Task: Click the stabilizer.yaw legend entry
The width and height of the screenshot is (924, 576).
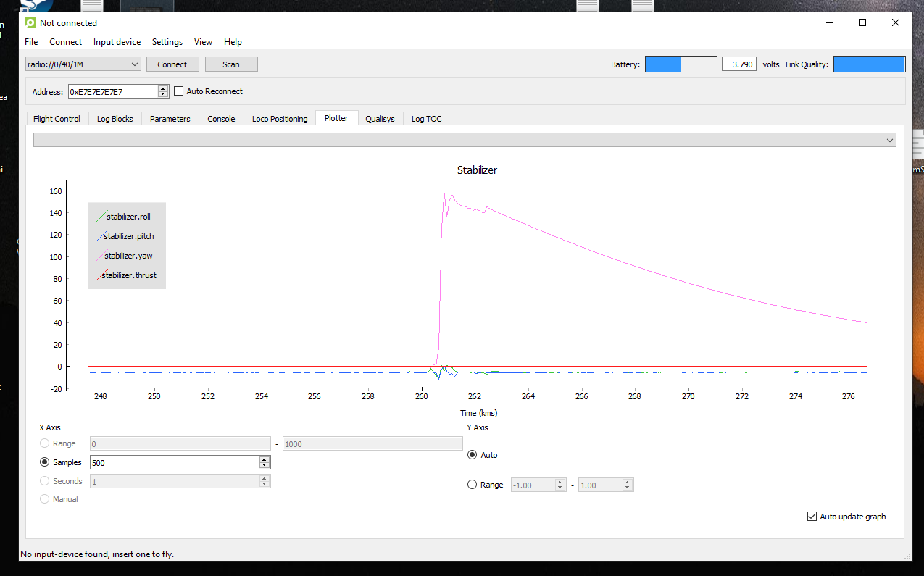Action: [x=128, y=256]
